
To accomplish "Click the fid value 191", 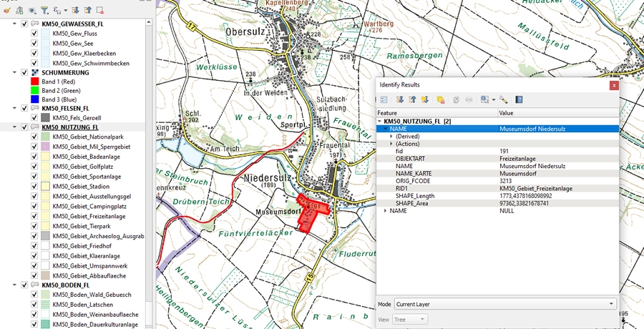I will tap(504, 151).
